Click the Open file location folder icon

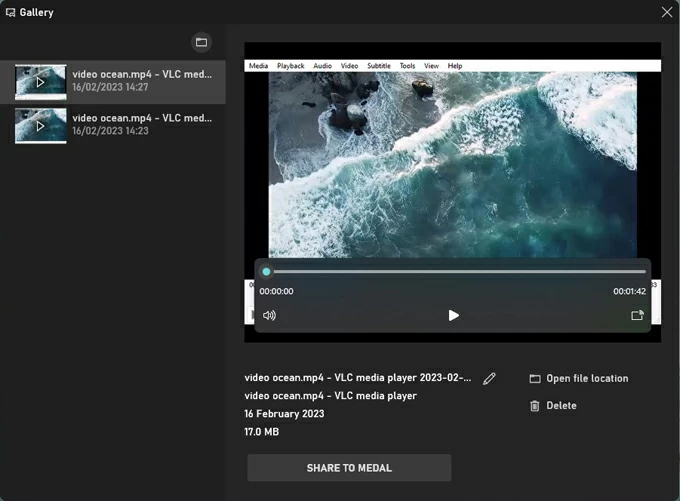(535, 379)
